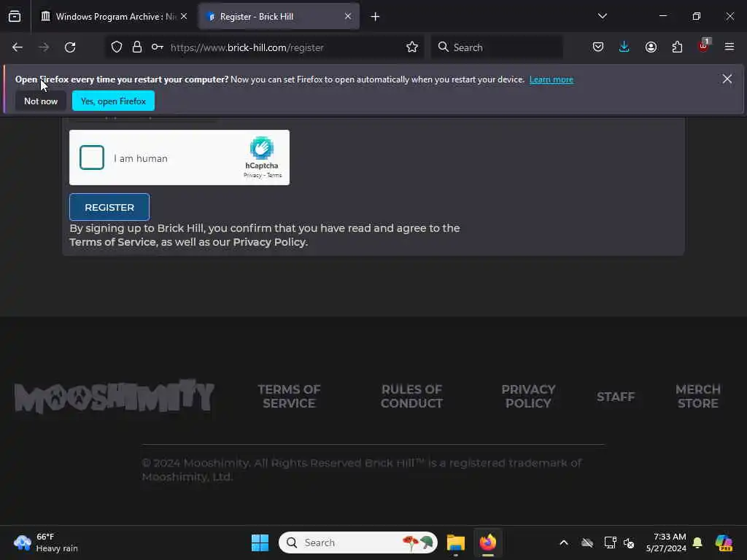The width and height of the screenshot is (747, 560).
Task: Open the inline Privacy Policy link
Action: [269, 242]
